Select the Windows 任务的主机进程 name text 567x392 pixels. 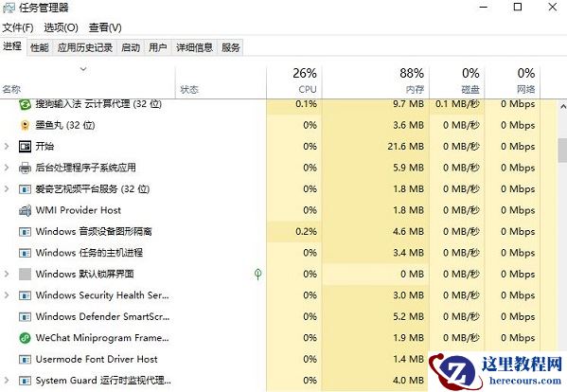(x=89, y=253)
